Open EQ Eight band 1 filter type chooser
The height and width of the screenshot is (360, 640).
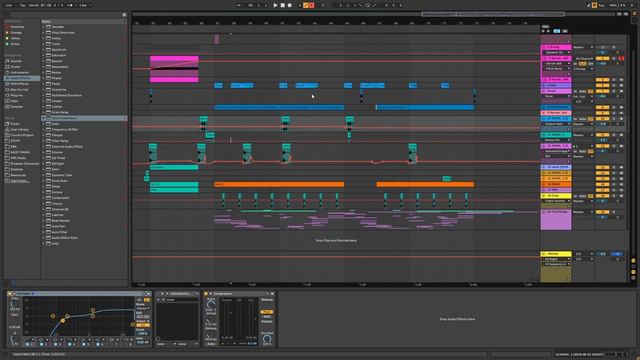tap(29, 339)
